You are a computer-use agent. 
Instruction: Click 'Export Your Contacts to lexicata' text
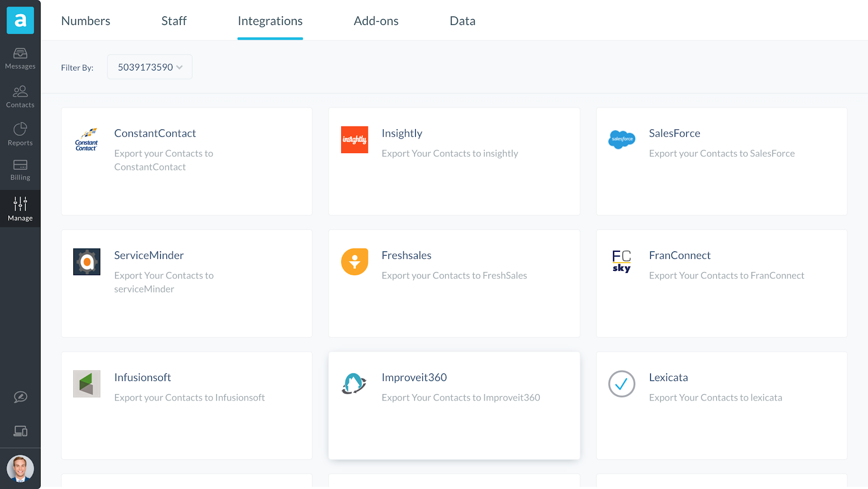click(x=716, y=398)
